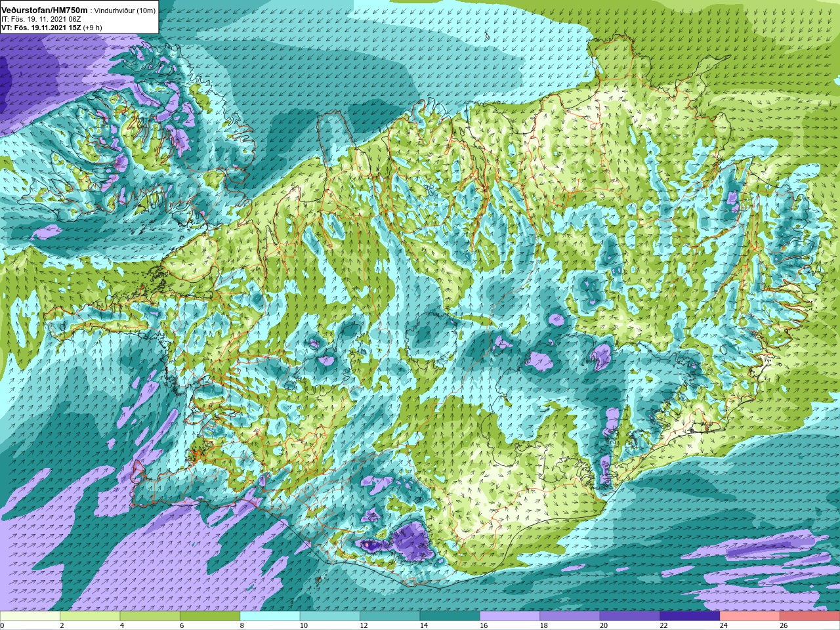Click the dark indigo 22–24 legend swatch
Screen dimensions: 840x630
point(690,616)
